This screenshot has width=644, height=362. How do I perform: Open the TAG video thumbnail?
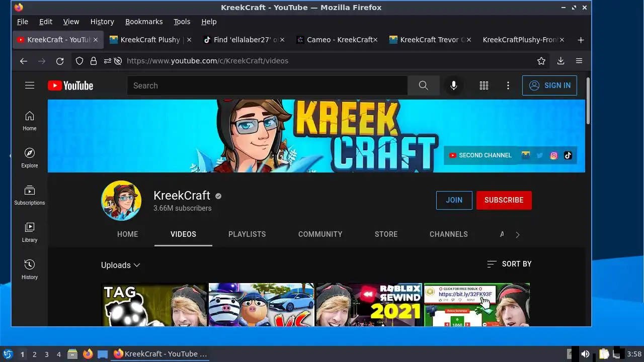pyautogui.click(x=154, y=305)
